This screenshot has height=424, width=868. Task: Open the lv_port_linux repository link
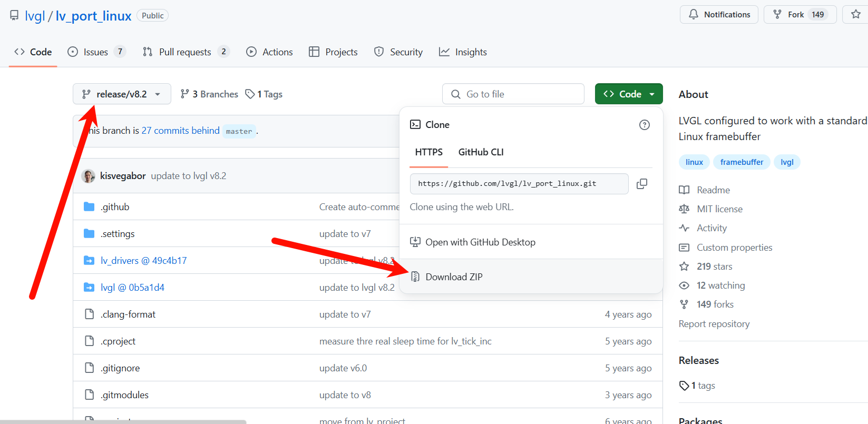pyautogui.click(x=94, y=16)
